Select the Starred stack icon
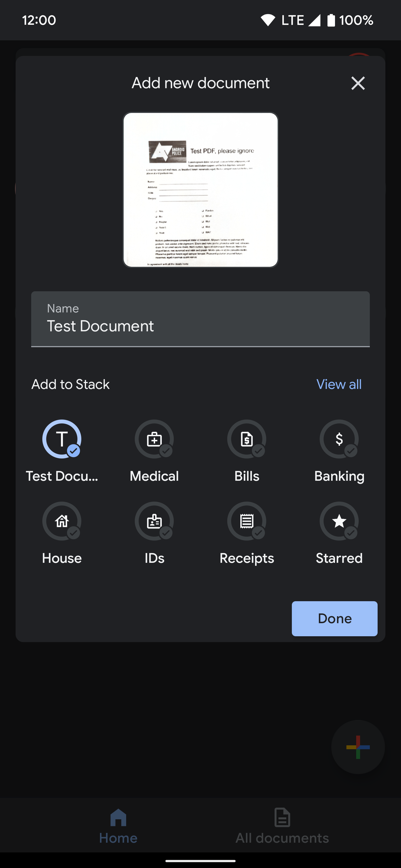The height and width of the screenshot is (868, 401). tap(339, 521)
